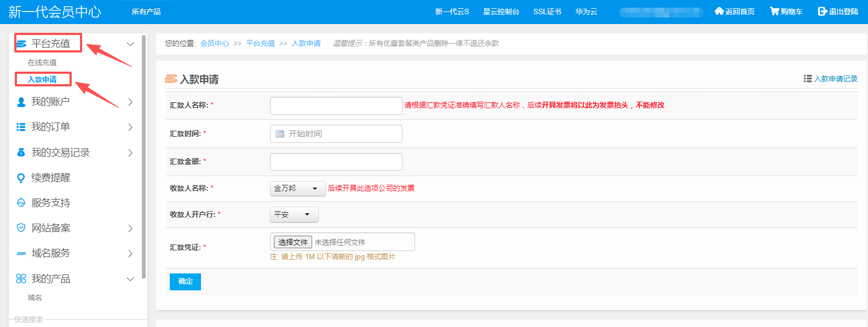Viewport: 868px width, 327px height.
Task: Click the 续费提醒 lightbulb icon
Action: 21,178
